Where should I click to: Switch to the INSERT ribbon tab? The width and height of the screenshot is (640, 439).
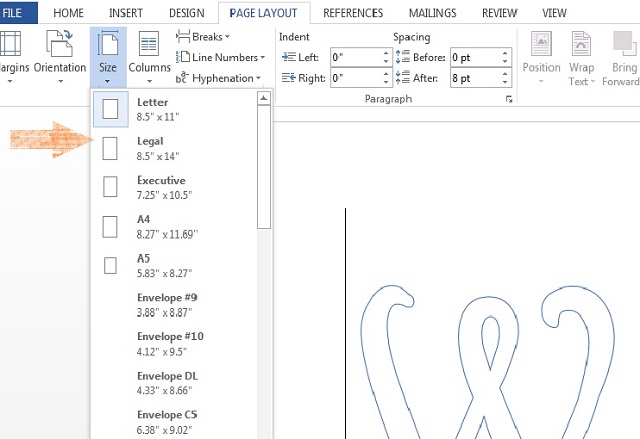tap(126, 13)
